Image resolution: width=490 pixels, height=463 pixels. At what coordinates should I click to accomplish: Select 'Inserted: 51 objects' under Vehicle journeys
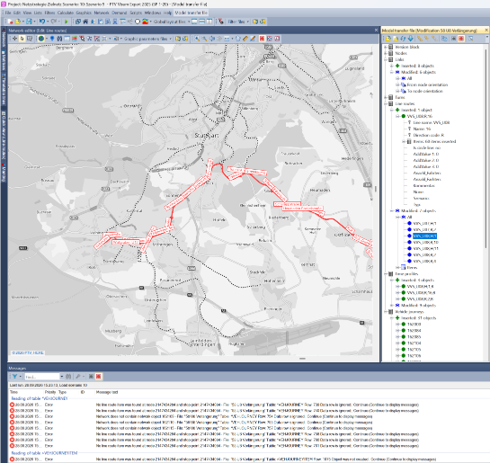(418, 318)
